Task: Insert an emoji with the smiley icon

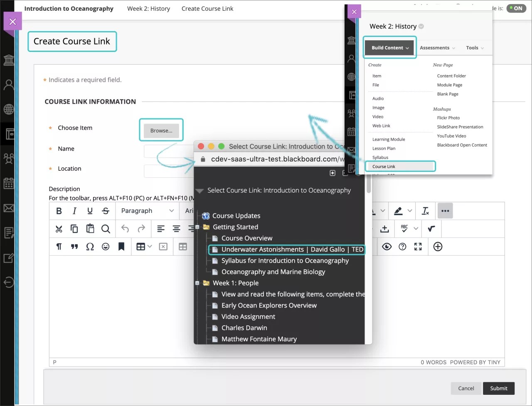Action: (106, 247)
